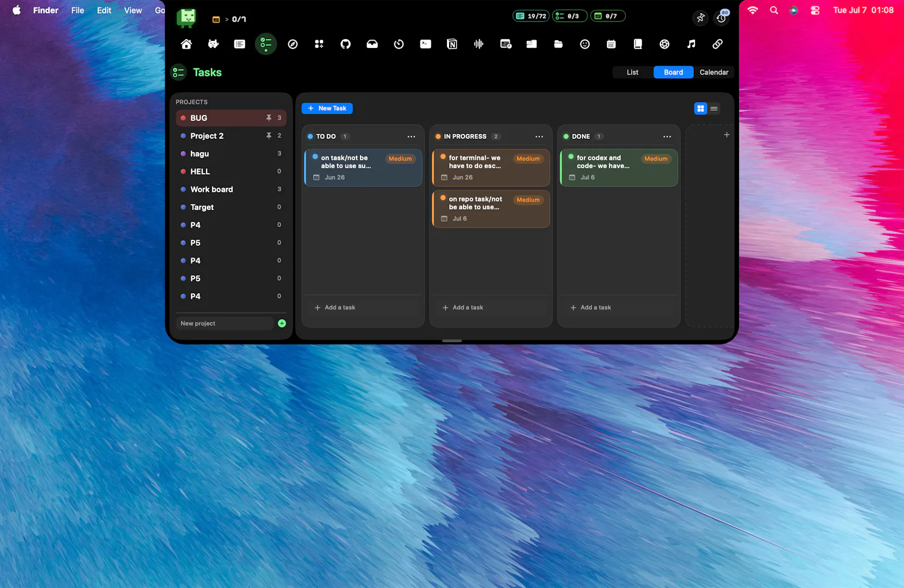This screenshot has height=588, width=904.
Task: Open IN PROGRESS column options menu
Action: point(539,137)
